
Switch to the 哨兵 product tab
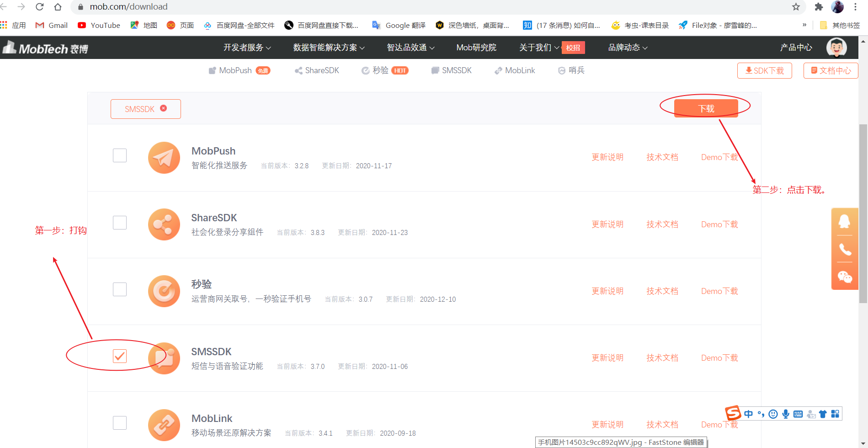pos(571,70)
